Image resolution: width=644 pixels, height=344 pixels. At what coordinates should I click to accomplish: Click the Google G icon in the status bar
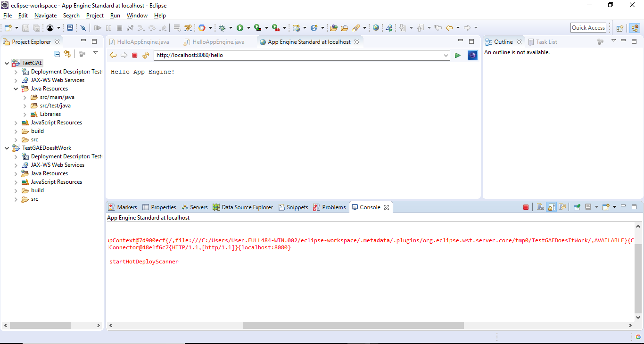[638, 337]
